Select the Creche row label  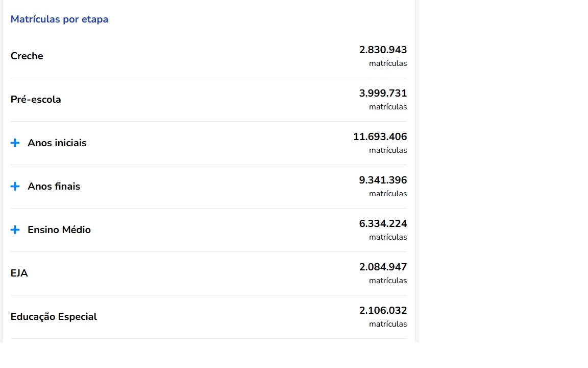27,56
